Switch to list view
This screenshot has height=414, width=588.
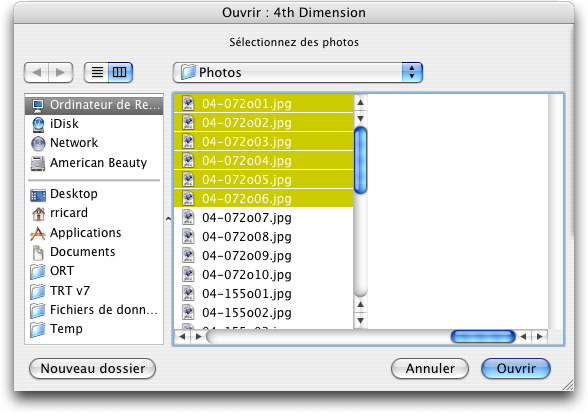[96, 72]
